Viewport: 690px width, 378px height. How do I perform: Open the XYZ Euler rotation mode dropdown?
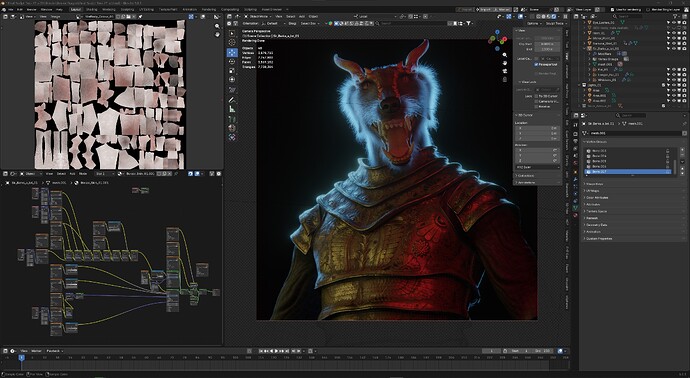click(x=538, y=167)
